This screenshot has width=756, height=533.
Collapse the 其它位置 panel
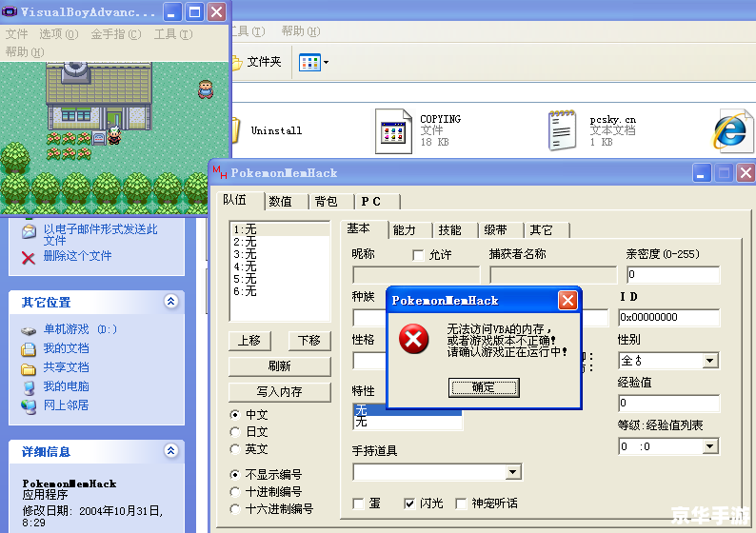pyautogui.click(x=170, y=302)
